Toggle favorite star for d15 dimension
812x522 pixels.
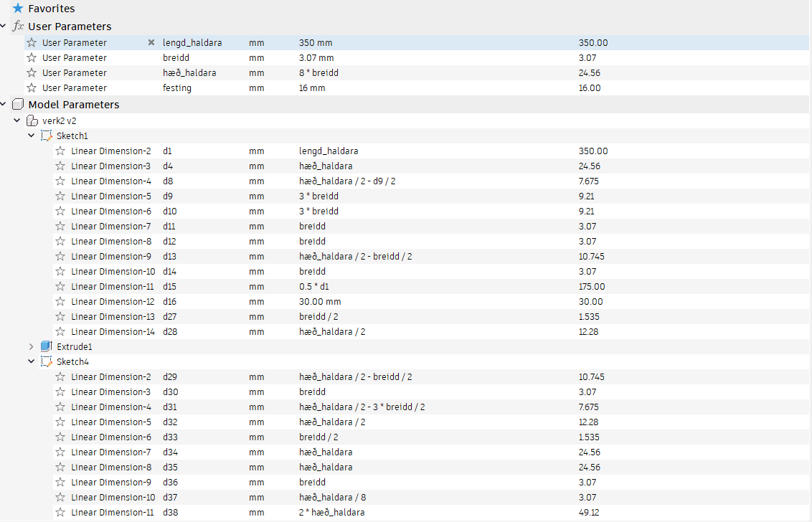60,286
